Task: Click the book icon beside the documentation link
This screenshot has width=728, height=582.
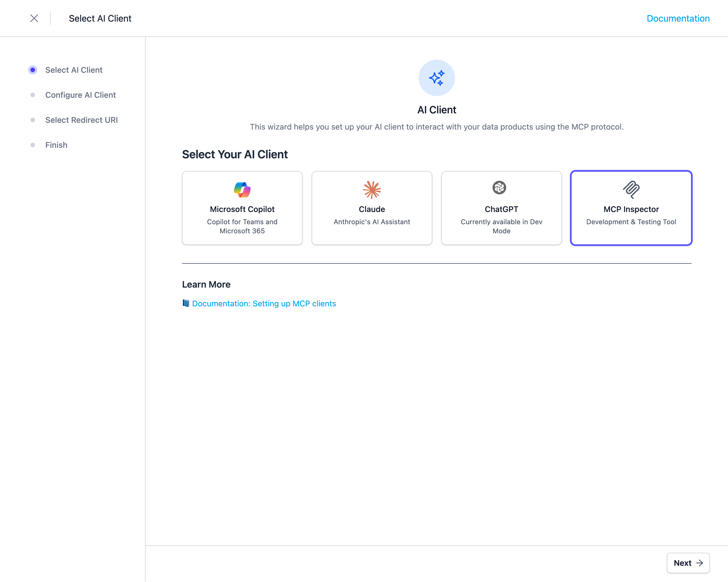Action: [186, 303]
